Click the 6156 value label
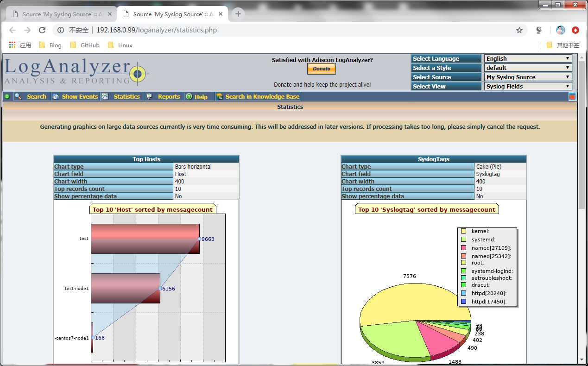588x366 pixels. click(169, 289)
